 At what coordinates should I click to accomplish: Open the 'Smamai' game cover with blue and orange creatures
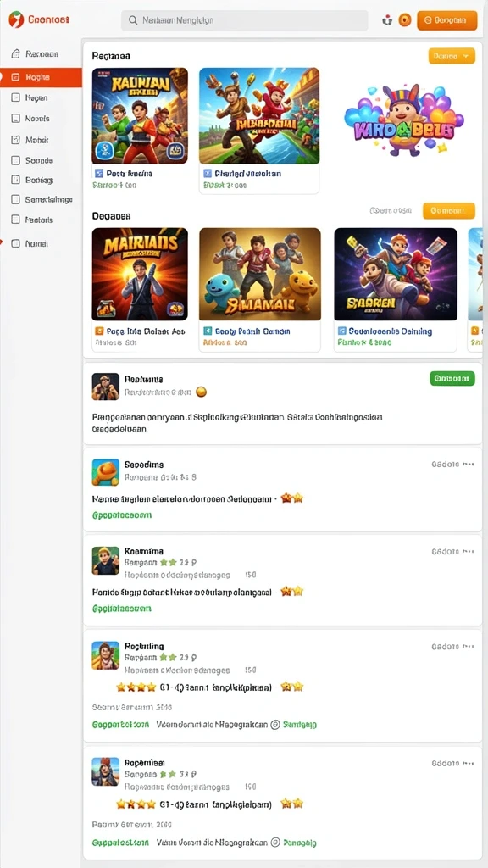pyautogui.click(x=260, y=274)
